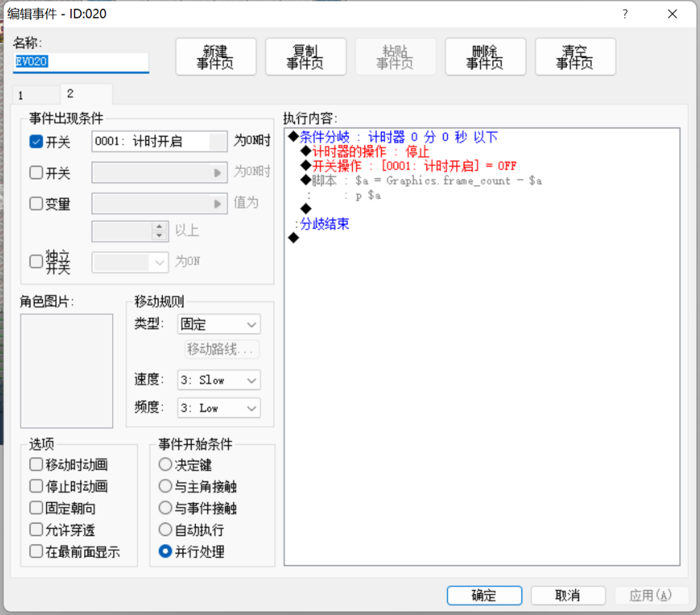Click the event 名称 input field
Screen dimensions: 700x615
[x=81, y=62]
